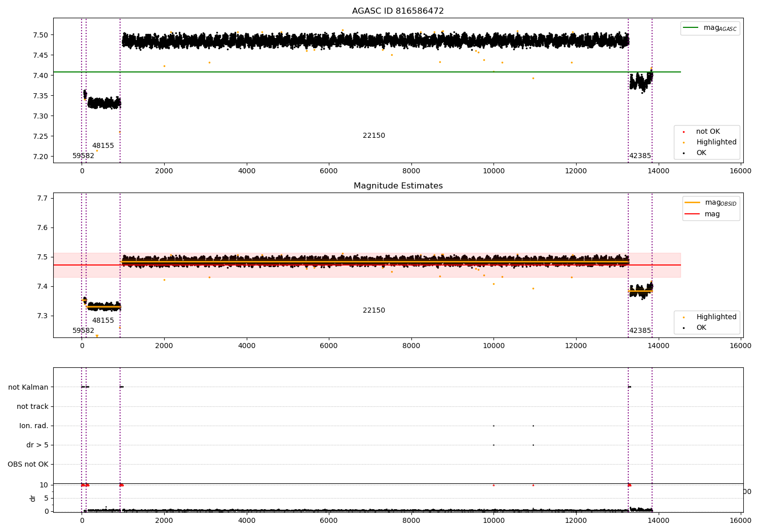Click the "OBS not OK" row label
This screenshot has height=532, width=760.
pos(28,464)
